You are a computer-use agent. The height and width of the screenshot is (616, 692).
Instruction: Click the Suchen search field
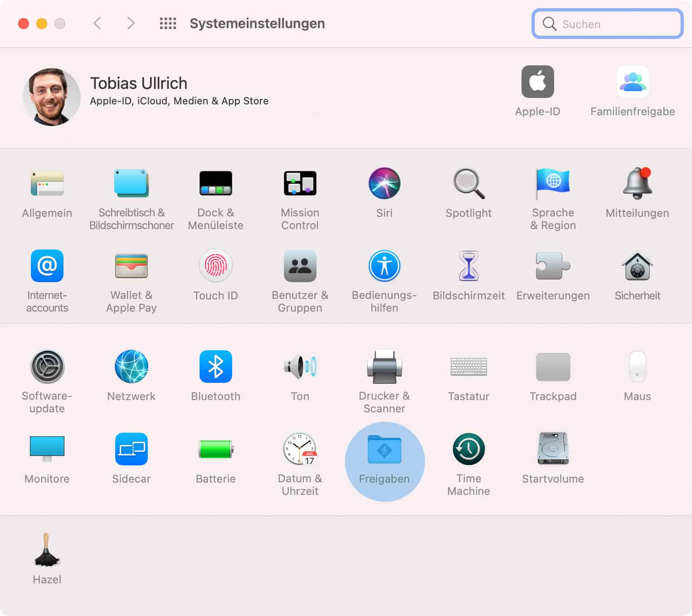607,24
